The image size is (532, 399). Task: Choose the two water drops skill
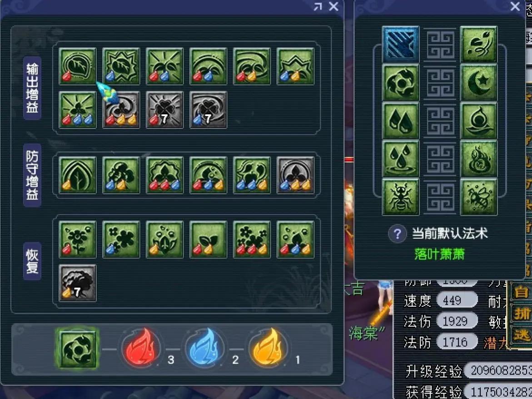(401, 121)
